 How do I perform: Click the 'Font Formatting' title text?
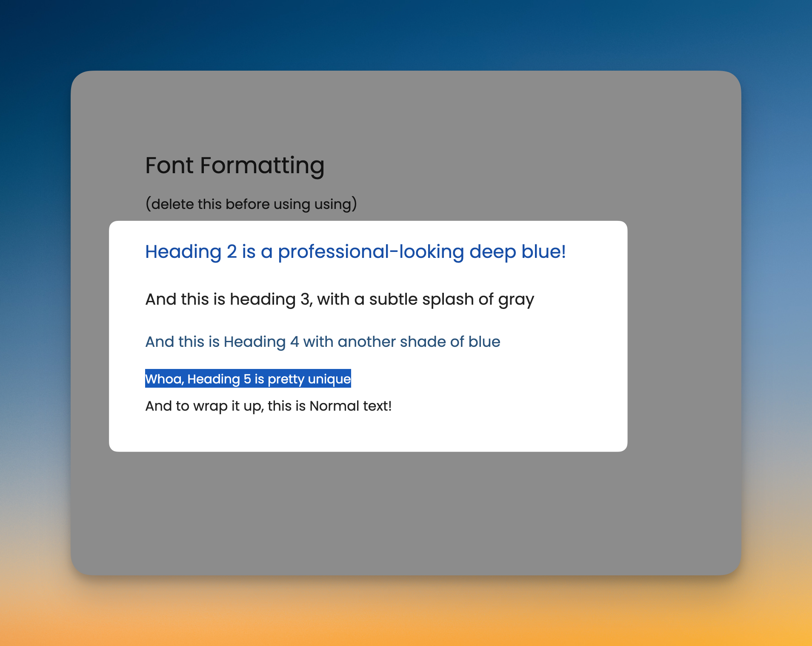coord(235,166)
